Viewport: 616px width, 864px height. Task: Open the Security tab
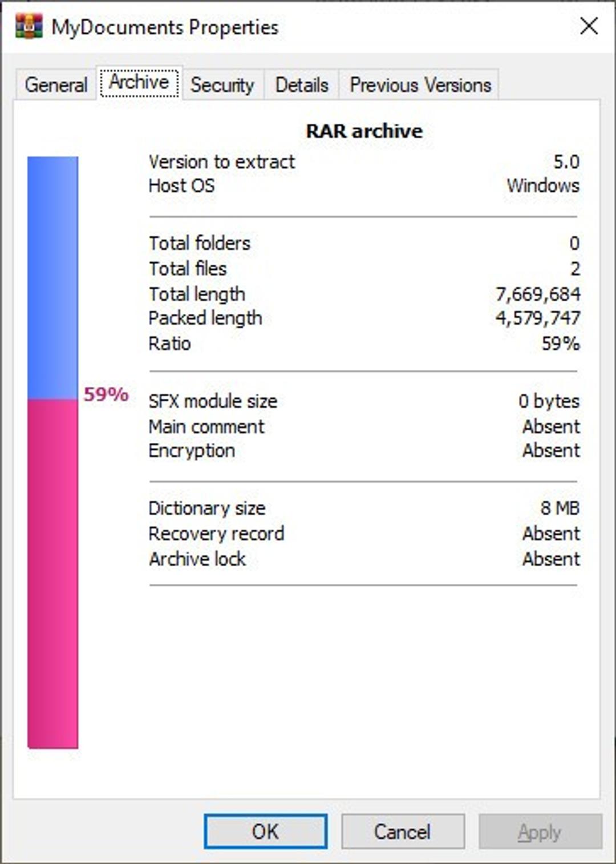[222, 85]
